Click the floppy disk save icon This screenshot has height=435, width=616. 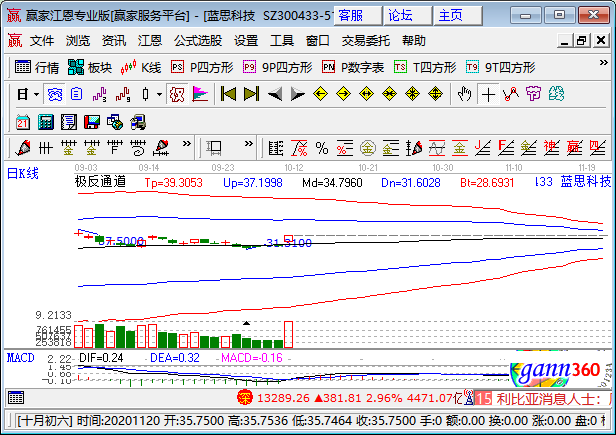tap(92, 122)
